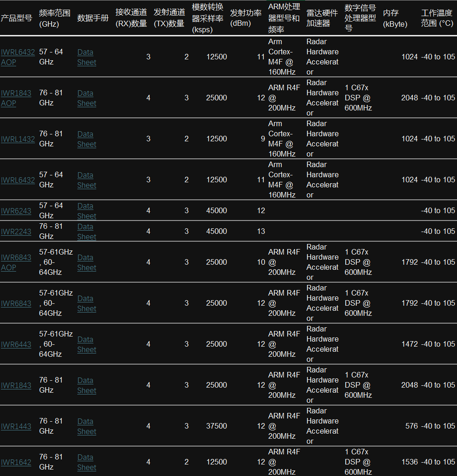Open Data Sheet for IWR1642
457x476 pixels.
pyautogui.click(x=87, y=462)
